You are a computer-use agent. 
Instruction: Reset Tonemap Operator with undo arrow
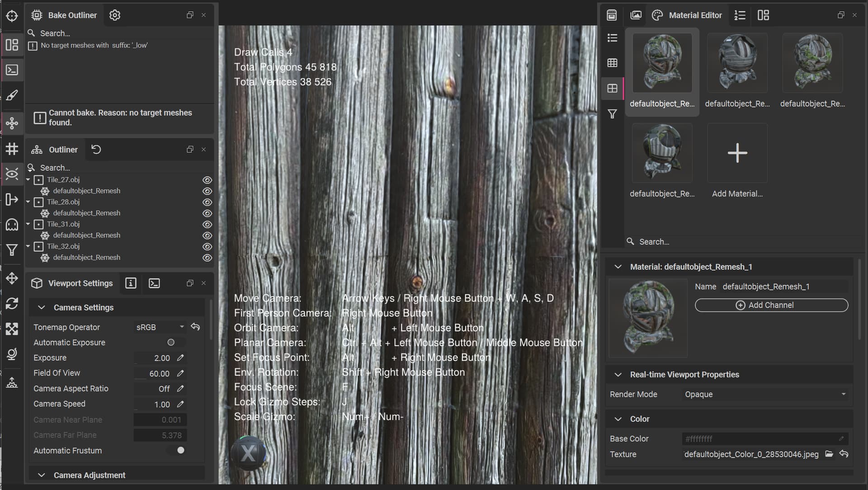195,327
